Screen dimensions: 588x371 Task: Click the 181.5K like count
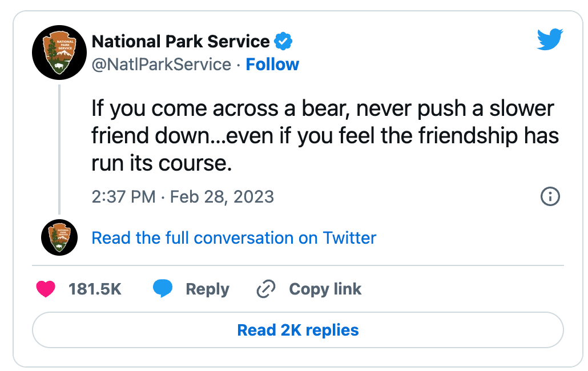pos(95,289)
